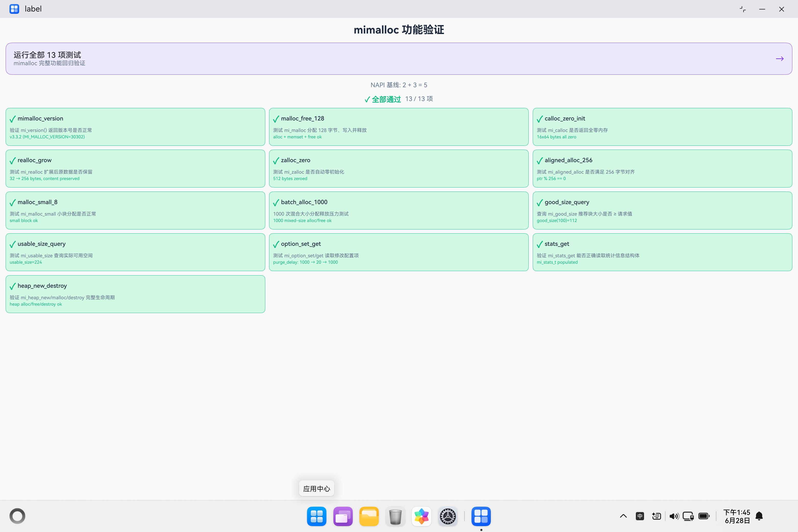This screenshot has height=532, width=798.
Task: Open the yellow file manager dock icon
Action: tap(369, 516)
